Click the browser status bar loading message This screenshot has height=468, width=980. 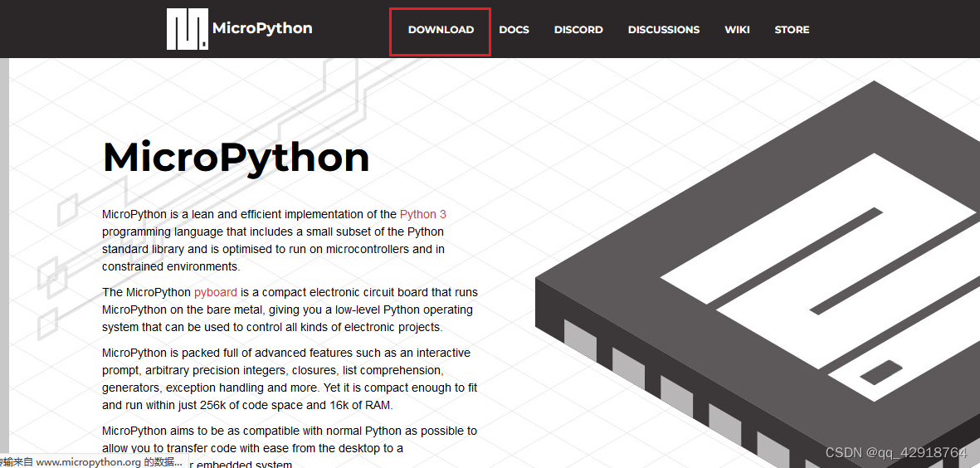pos(92,462)
